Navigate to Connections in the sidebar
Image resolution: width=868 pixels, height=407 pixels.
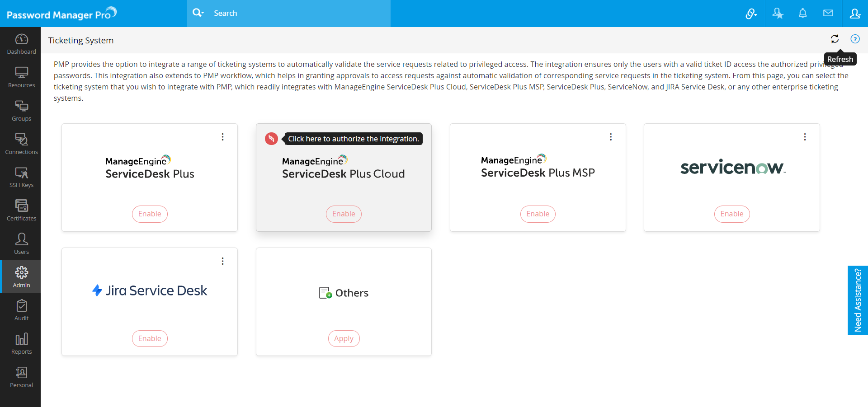click(x=21, y=144)
